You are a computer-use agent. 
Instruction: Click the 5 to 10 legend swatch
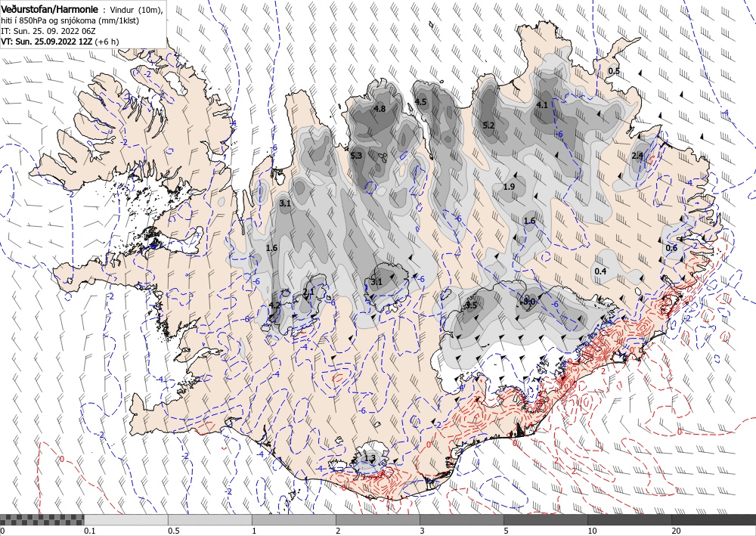546,519
